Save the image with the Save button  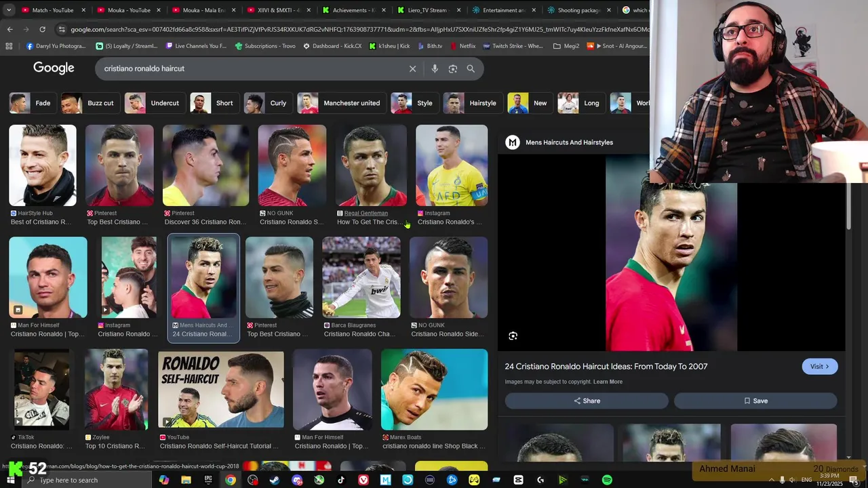click(755, 401)
